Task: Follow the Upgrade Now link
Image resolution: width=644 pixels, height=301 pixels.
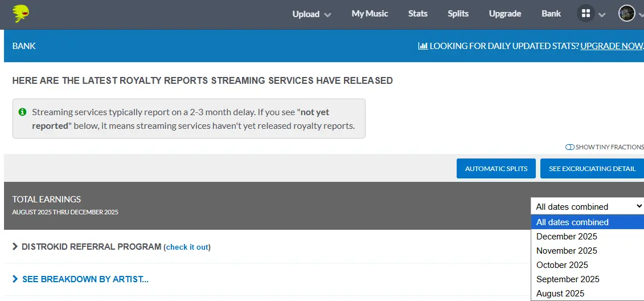Action: pos(612,46)
